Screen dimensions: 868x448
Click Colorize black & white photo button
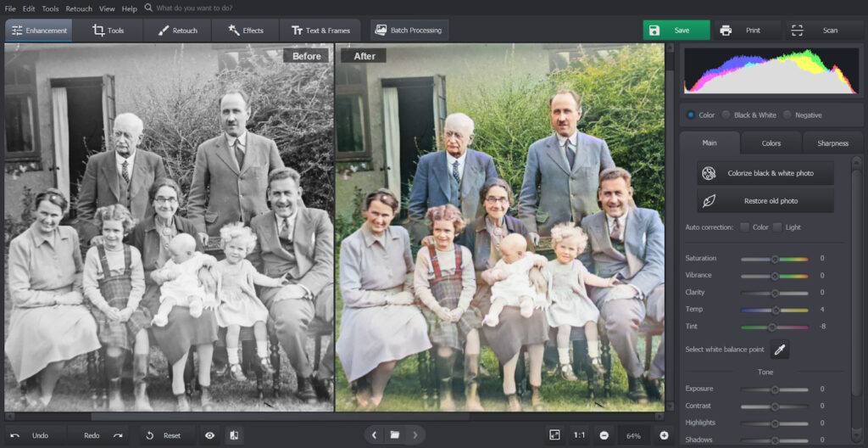765,173
